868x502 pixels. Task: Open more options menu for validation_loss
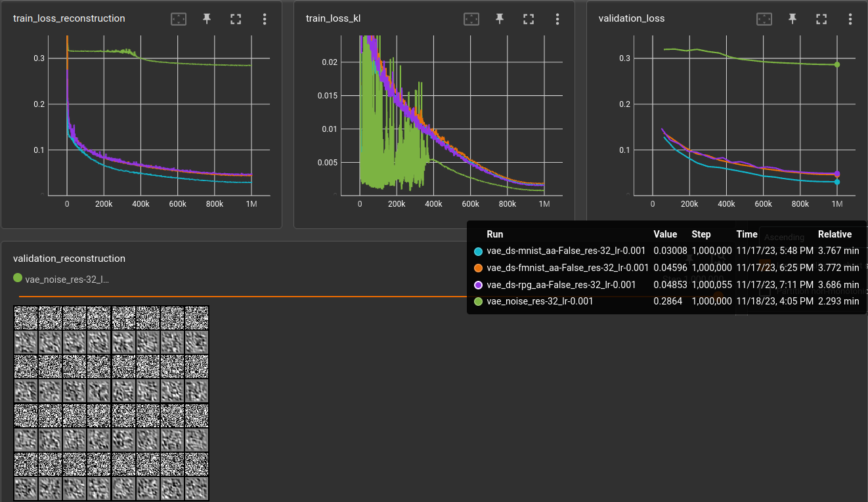click(850, 19)
